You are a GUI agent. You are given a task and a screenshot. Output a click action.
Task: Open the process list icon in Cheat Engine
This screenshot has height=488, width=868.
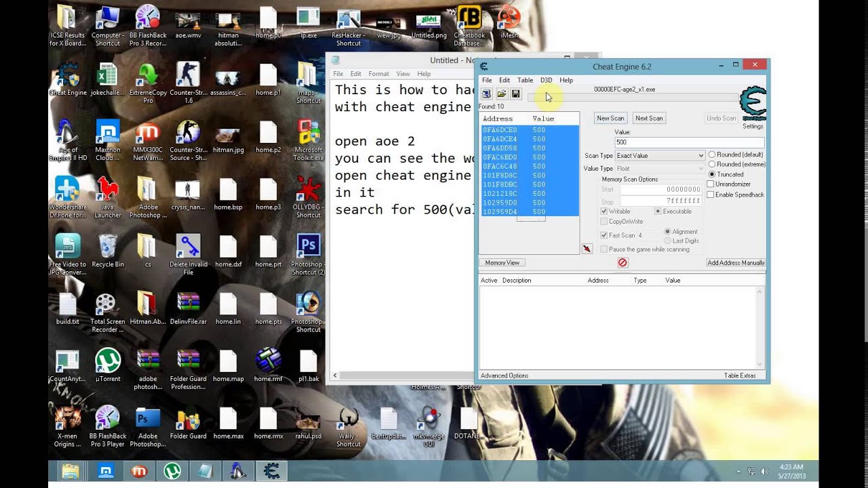tap(486, 94)
